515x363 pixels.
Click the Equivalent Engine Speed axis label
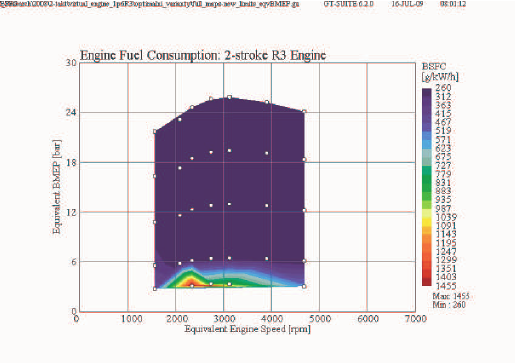coord(247,329)
